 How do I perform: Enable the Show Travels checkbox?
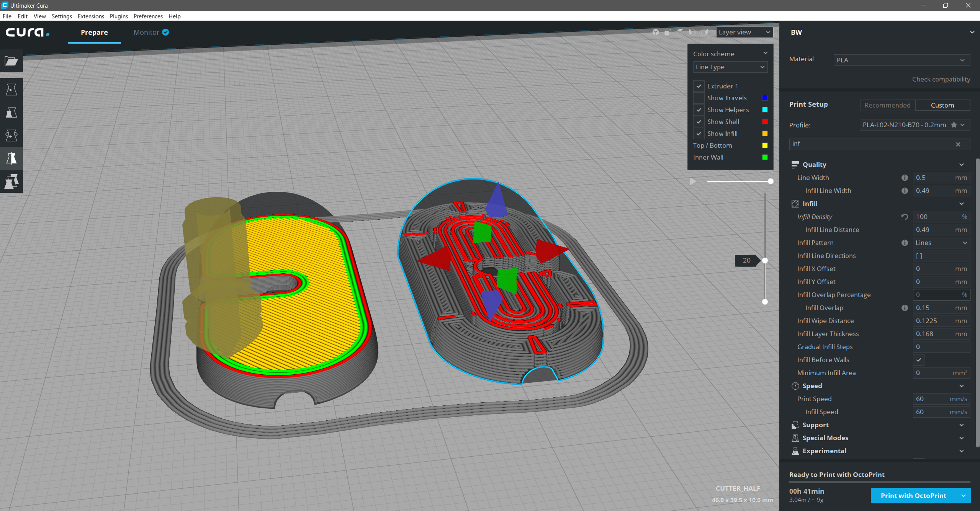point(699,98)
